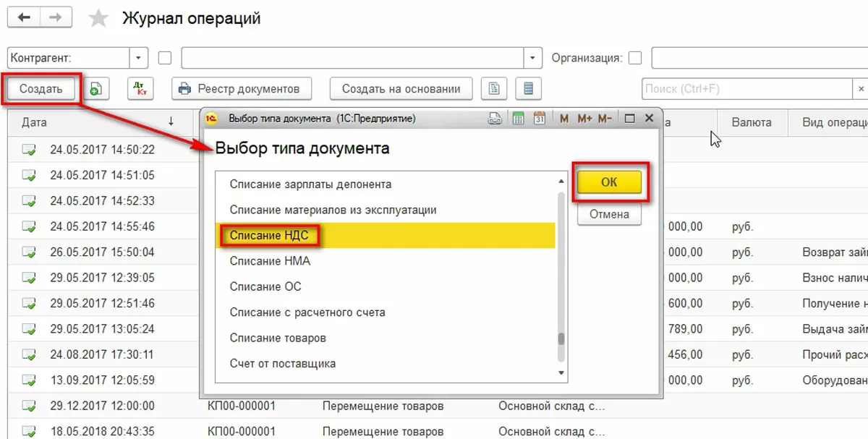The image size is (868, 439).
Task: Expand the Контрагент value dropdown arrow
Action: [532, 58]
